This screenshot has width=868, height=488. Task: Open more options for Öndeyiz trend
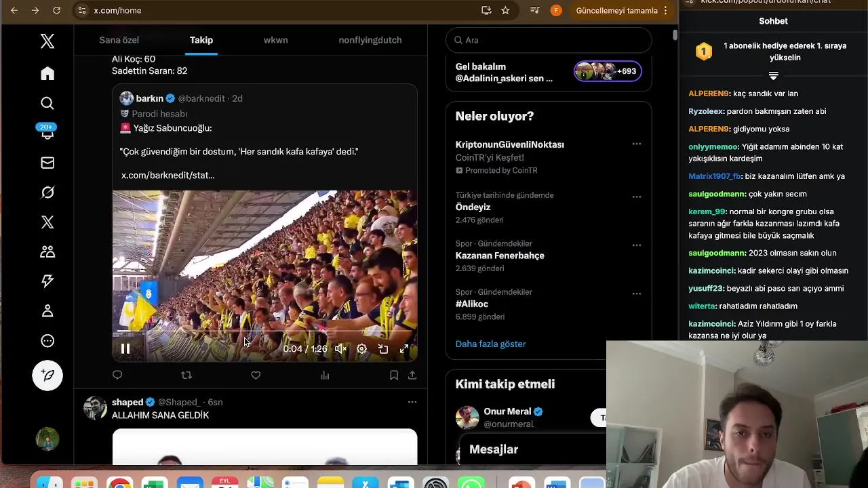(637, 197)
